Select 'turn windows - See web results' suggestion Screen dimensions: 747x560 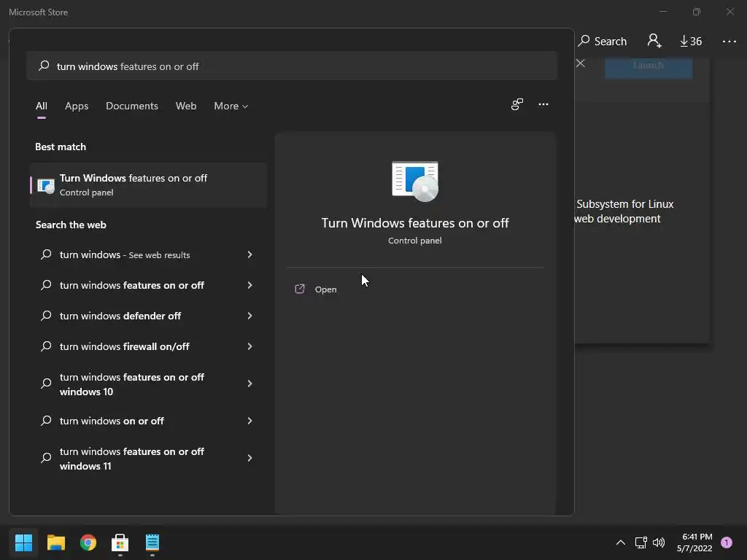[x=125, y=254]
